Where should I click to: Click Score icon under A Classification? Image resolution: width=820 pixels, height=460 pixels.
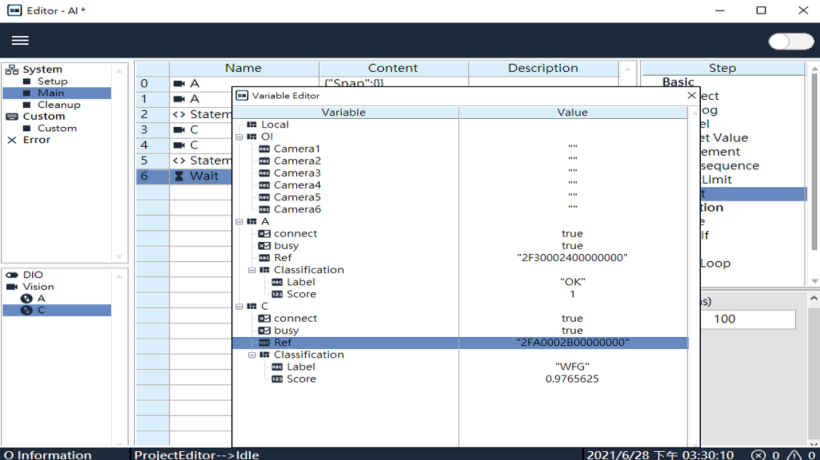[277, 294]
